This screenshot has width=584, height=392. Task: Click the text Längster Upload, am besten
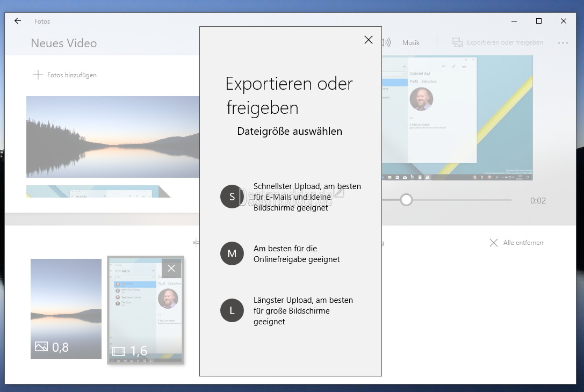303,300
